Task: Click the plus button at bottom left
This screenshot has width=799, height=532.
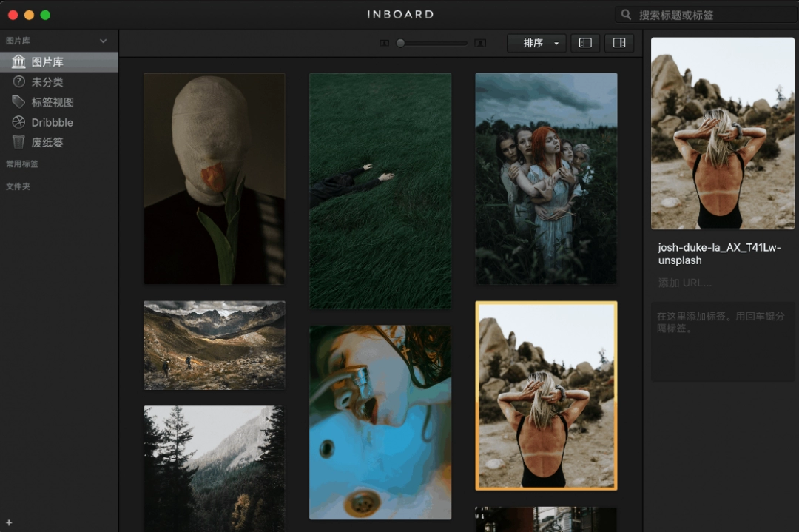Action: (9, 523)
